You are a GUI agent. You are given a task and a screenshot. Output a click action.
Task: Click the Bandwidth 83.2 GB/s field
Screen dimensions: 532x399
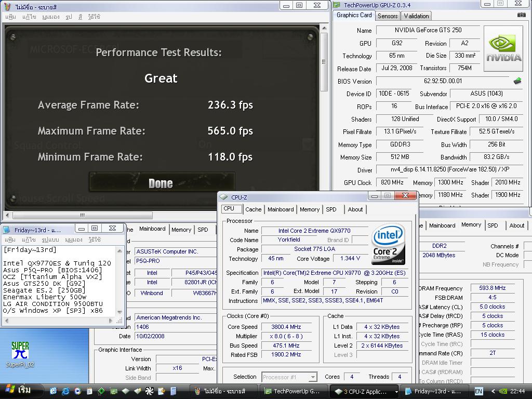coord(496,157)
